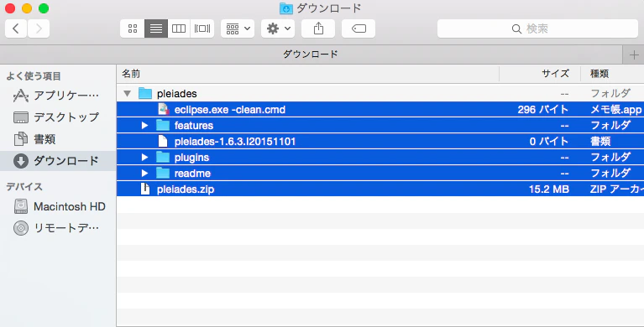The height and width of the screenshot is (327, 644).
Task: Switch to icon grid view
Action: [x=133, y=29]
